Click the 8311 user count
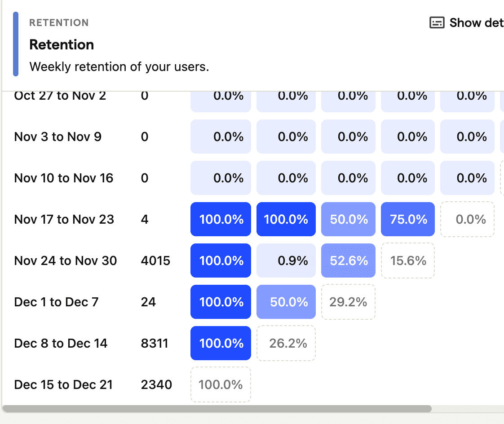504x424 pixels. (155, 343)
